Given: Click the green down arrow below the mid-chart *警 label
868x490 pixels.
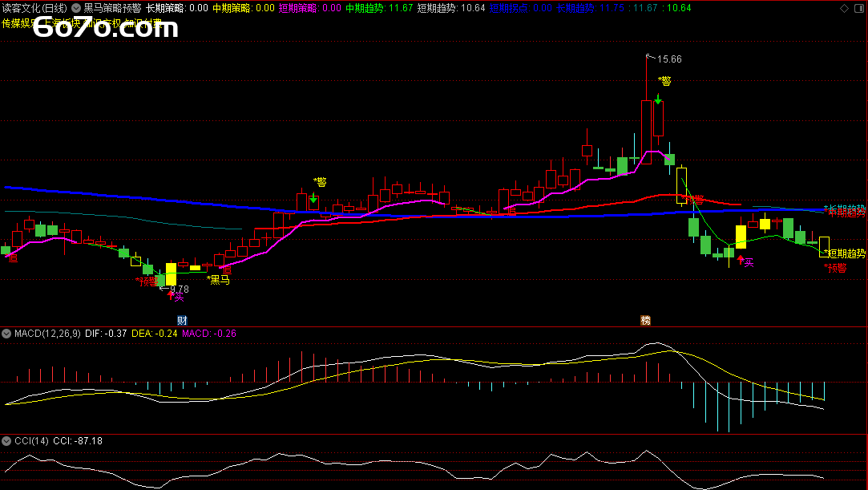Looking at the screenshot, I should tap(313, 198).
